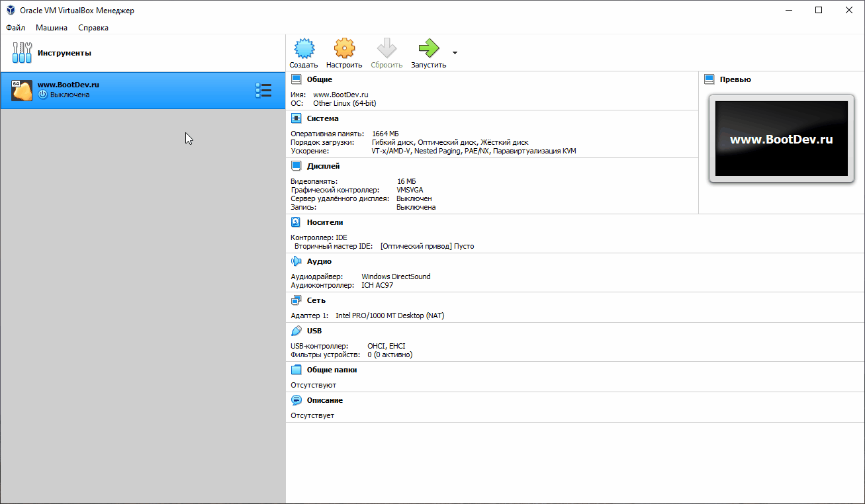Click the 'OHCI, EHCI' USB controller value
865x504 pixels.
pyautogui.click(x=387, y=346)
